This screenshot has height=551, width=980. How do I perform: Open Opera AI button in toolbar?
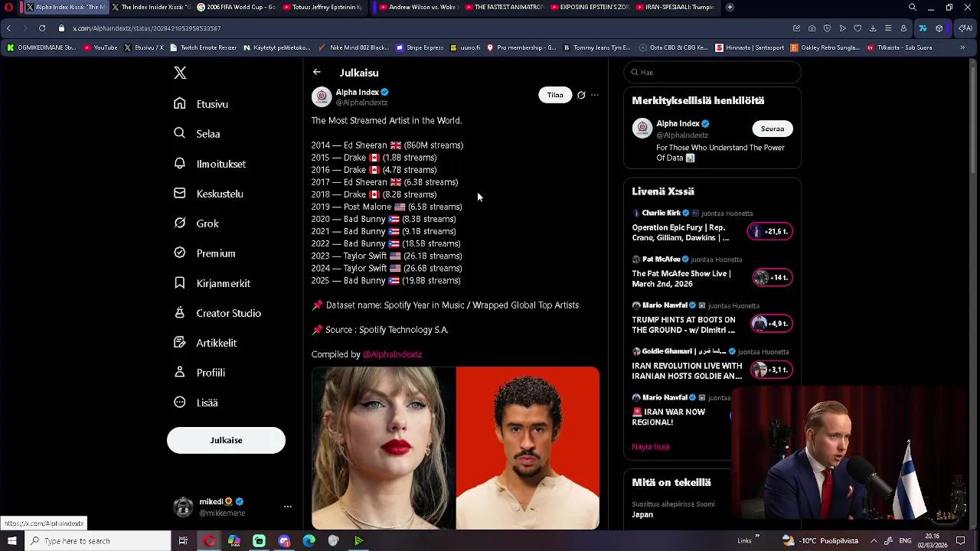pyautogui.click(x=965, y=28)
